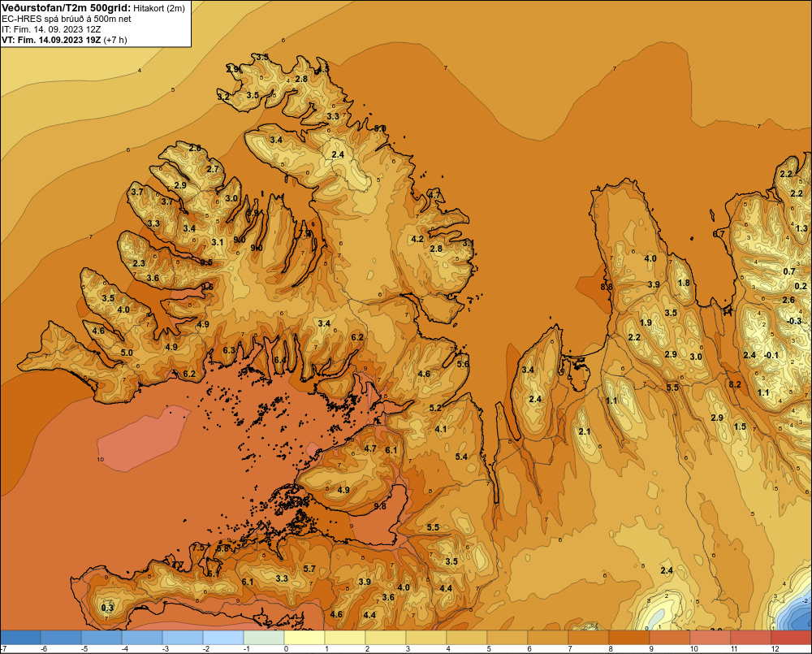Click the legend swatch between -3 and -2

183,638
